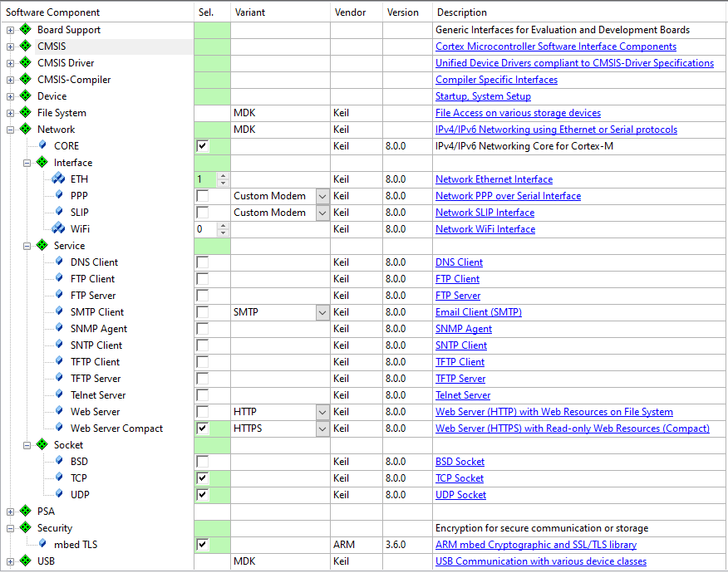728x573 pixels.
Task: Open the Web Server Compact HTTPS dropdown
Action: tap(322, 429)
